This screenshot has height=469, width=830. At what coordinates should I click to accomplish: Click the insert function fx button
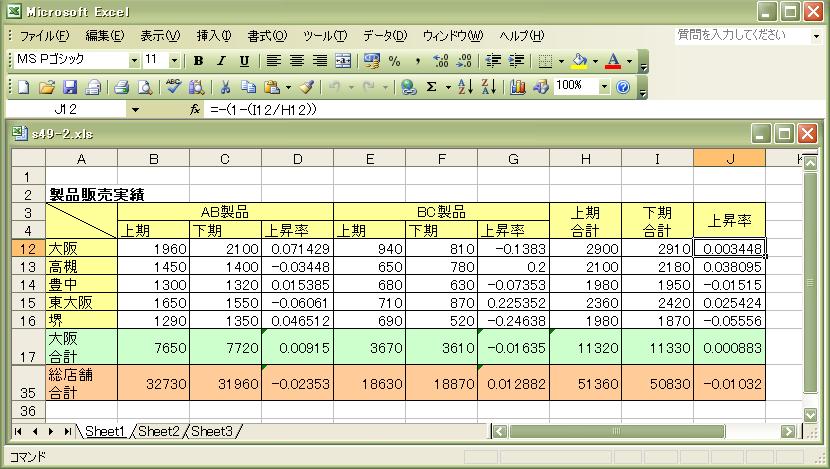(195, 110)
